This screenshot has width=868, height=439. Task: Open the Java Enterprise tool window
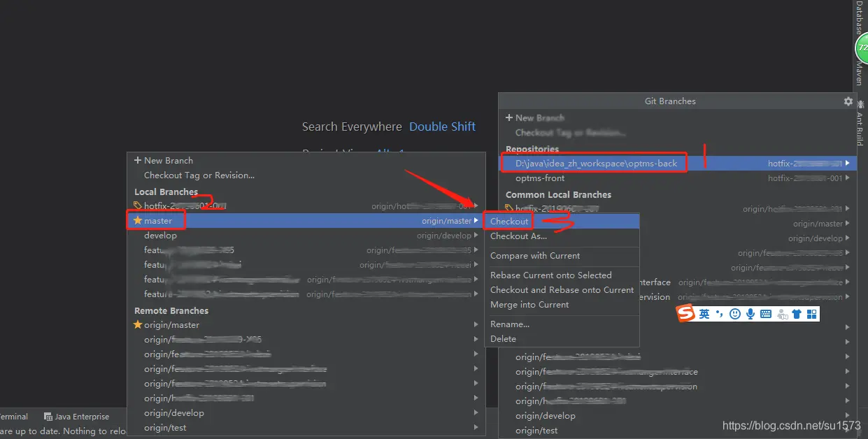click(77, 417)
